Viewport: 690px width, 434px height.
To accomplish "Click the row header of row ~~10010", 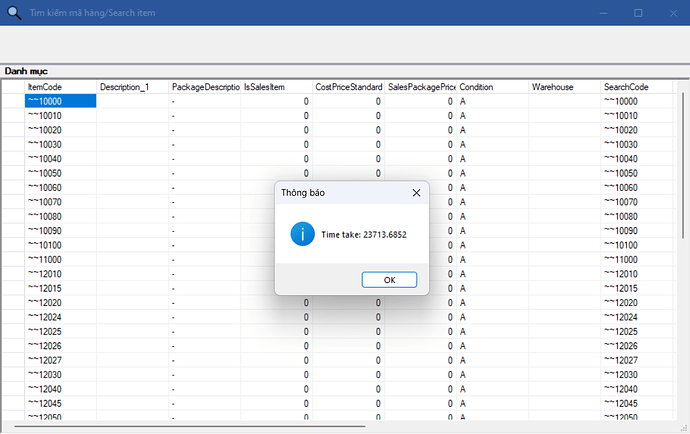I will click(x=14, y=116).
